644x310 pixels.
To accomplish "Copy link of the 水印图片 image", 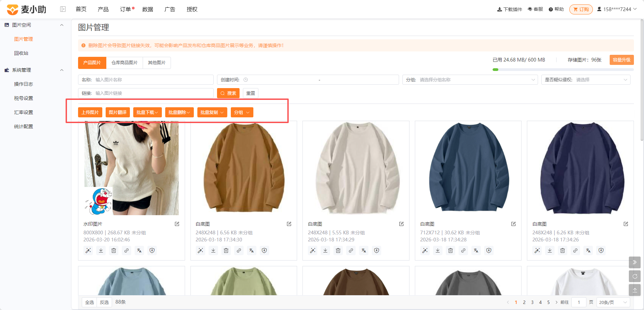I will 127,250.
